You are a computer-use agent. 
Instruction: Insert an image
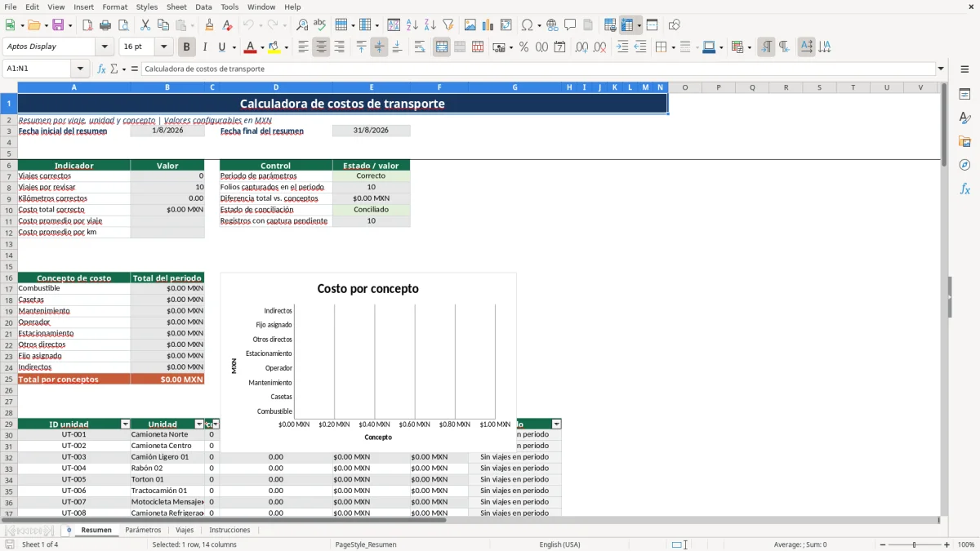pos(471,25)
